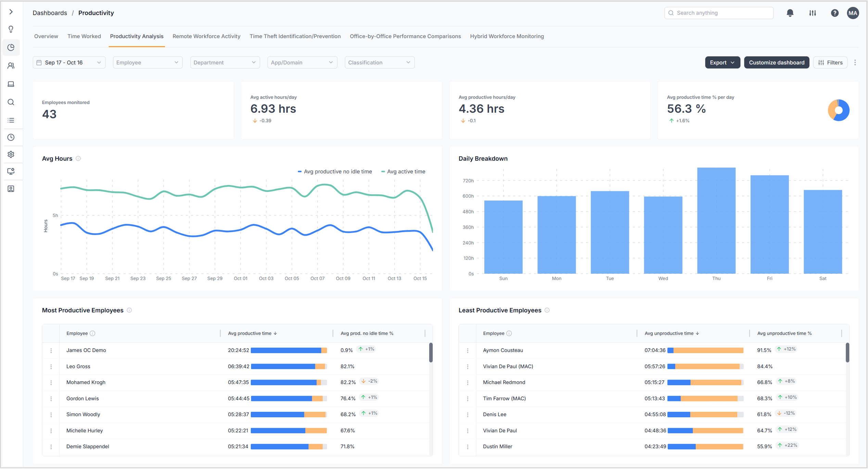The height and width of the screenshot is (469, 868).
Task: Click the Avg Hours info icon
Action: point(78,159)
